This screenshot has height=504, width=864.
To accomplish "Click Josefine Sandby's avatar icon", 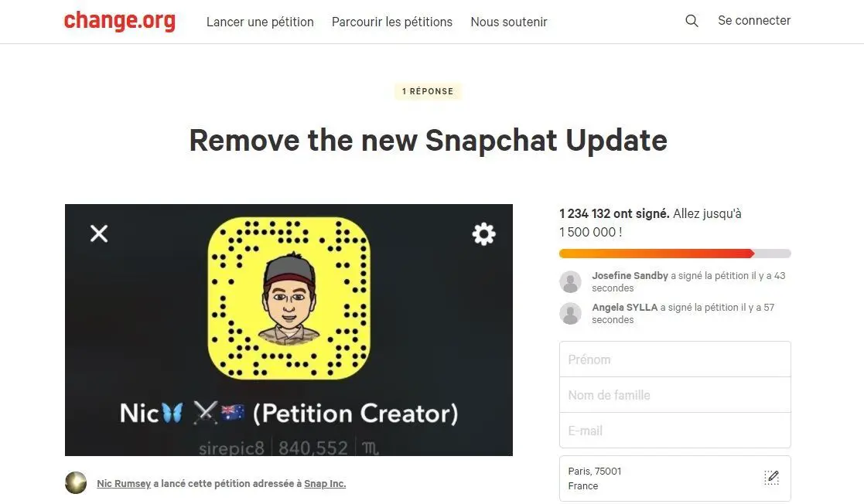I will pyautogui.click(x=570, y=281).
